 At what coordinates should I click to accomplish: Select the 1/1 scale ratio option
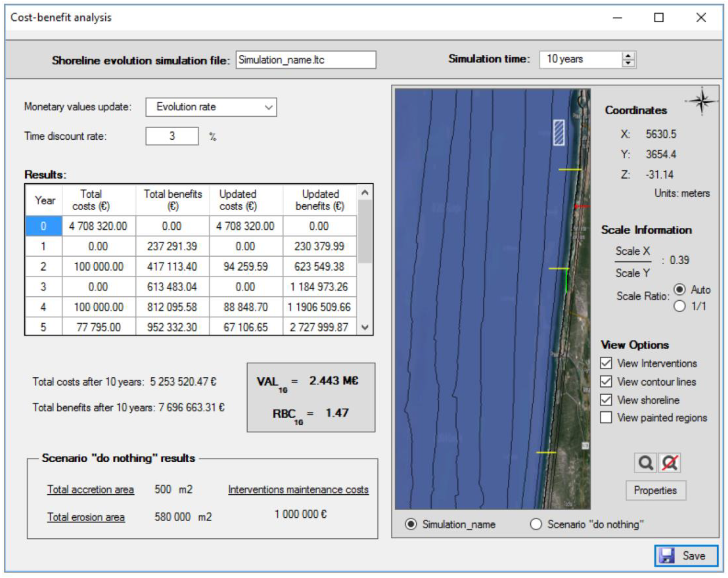(679, 306)
